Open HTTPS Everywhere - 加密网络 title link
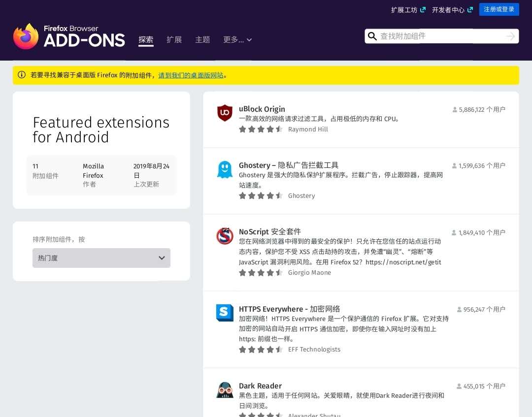Image resolution: width=532 pixels, height=417 pixels. point(290,309)
